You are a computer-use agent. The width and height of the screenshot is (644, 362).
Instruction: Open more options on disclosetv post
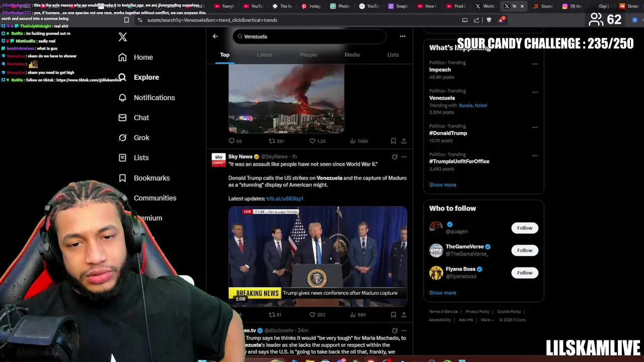[x=404, y=330]
